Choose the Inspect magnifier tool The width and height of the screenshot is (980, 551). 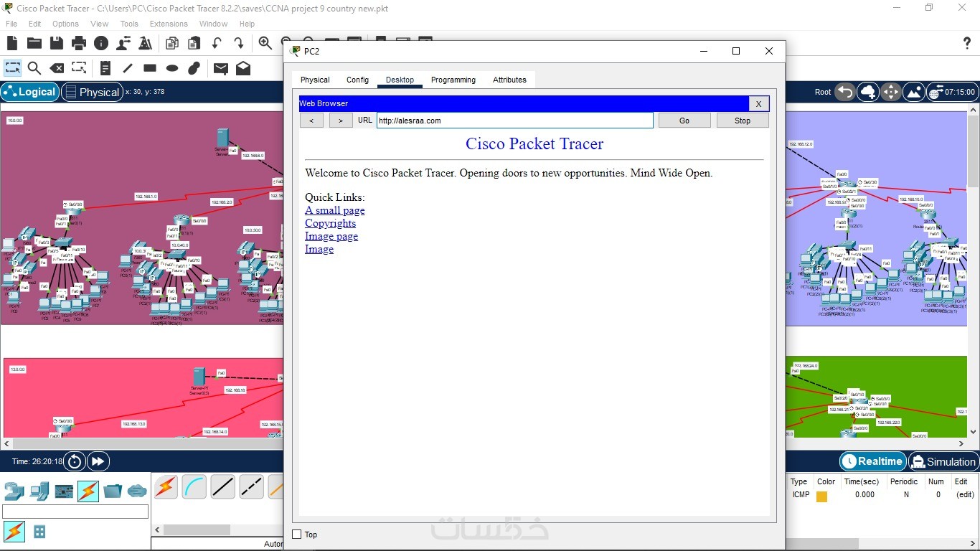[x=34, y=68]
